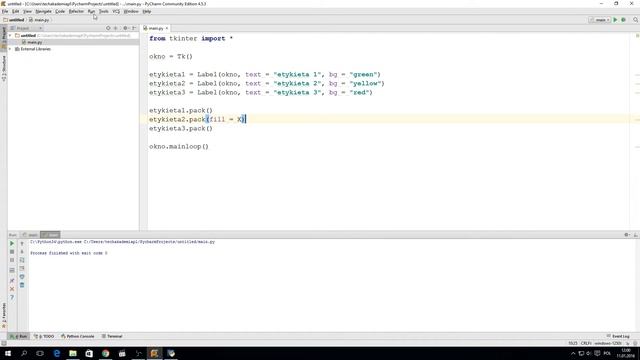This screenshot has height=360, width=640.
Task: Open the Code menu
Action: click(60, 11)
